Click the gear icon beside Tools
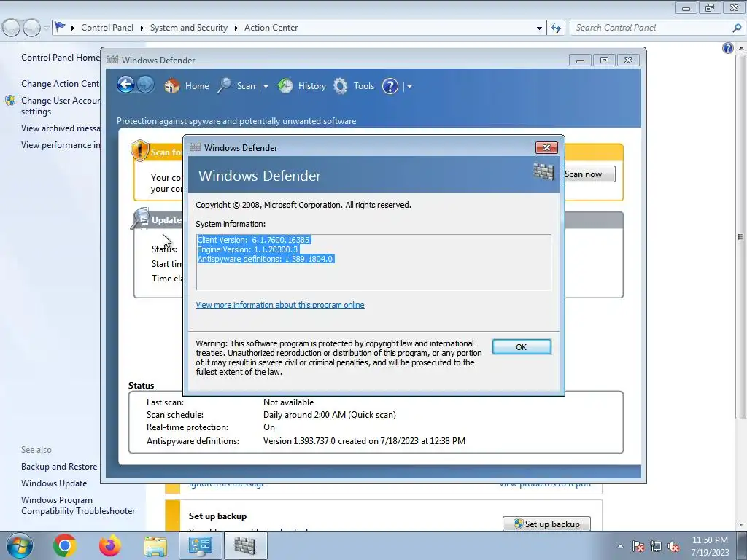747x560 pixels. 340,86
